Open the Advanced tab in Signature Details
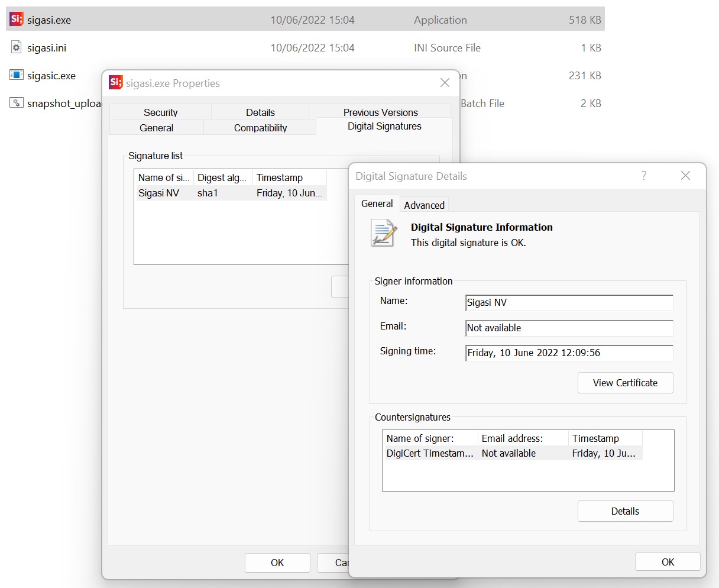The image size is (719, 588). 424,205
